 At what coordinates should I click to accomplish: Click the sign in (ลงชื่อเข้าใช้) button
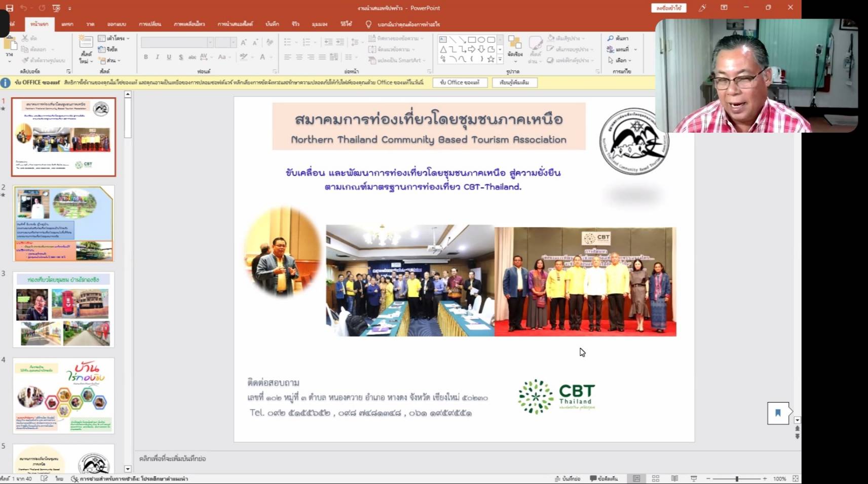pyautogui.click(x=668, y=8)
